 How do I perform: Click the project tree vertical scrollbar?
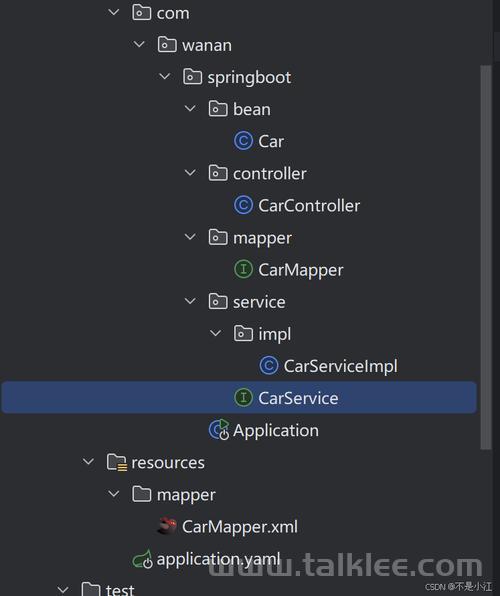pyautogui.click(x=486, y=257)
